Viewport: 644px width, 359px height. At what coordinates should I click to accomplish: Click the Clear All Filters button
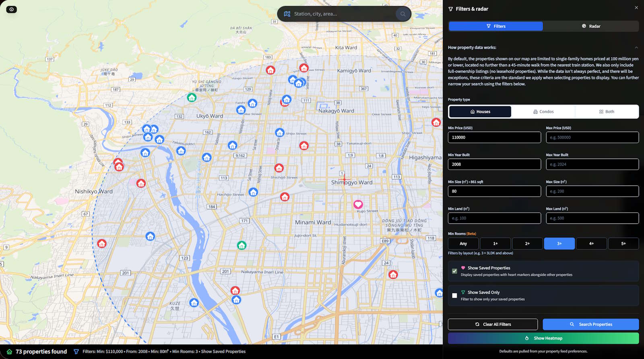493,324
